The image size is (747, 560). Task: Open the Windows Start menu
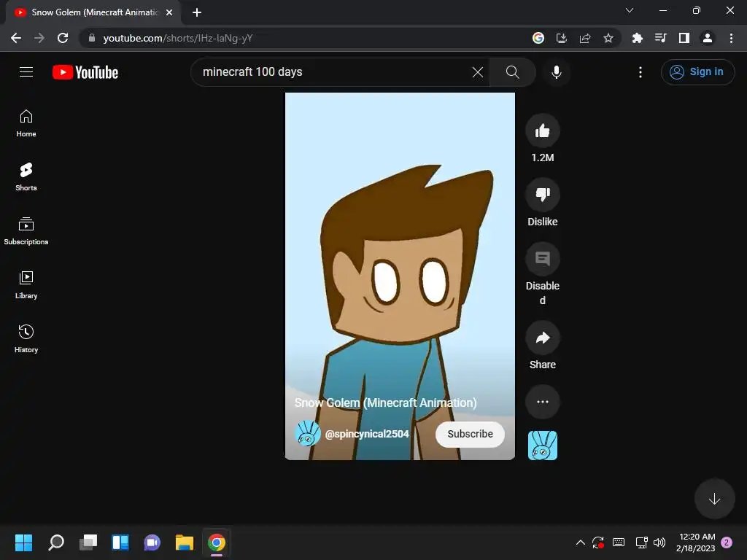(23, 542)
